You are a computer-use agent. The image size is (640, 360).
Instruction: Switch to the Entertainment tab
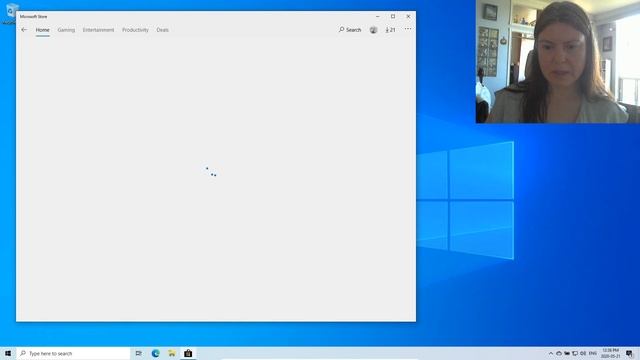pos(98,30)
